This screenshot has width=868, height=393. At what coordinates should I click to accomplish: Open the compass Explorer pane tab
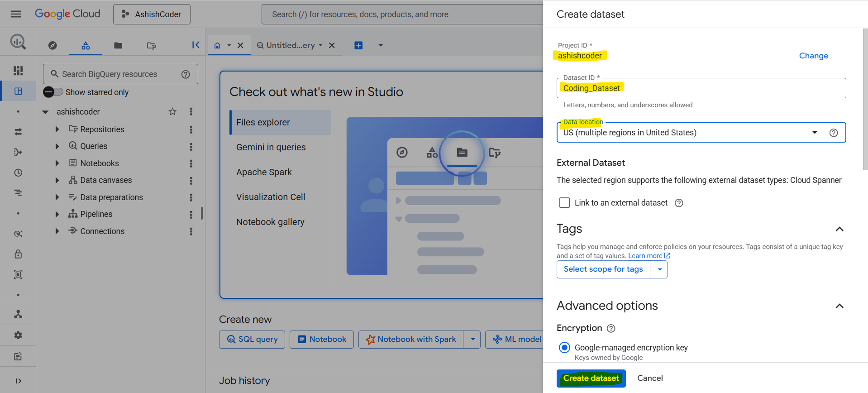pyautogui.click(x=52, y=45)
